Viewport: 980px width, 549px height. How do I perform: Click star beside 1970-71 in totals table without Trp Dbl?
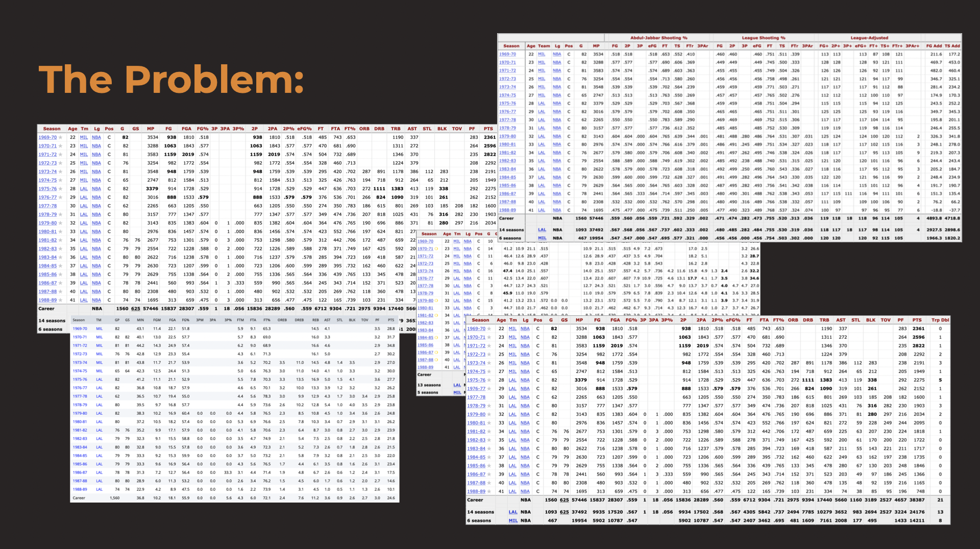[60, 146]
